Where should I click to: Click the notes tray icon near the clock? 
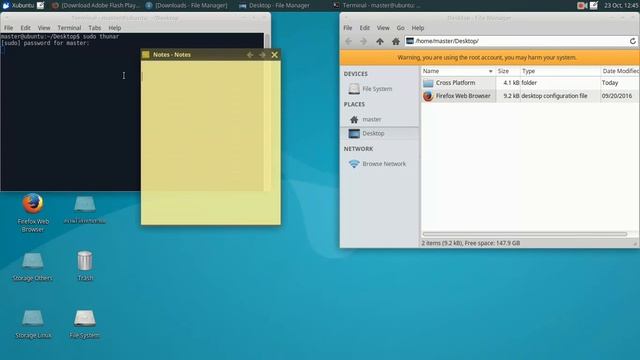click(x=593, y=5)
